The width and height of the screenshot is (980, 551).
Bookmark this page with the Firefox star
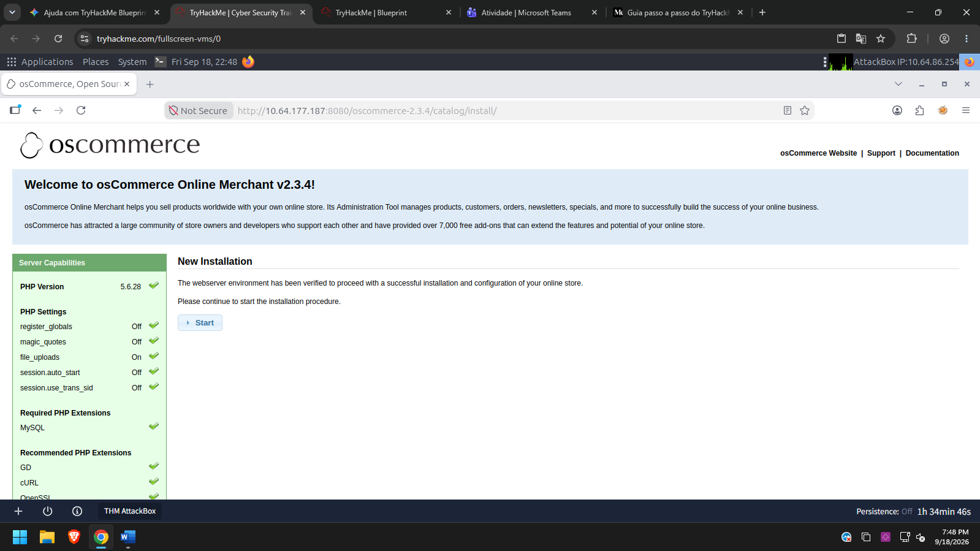[805, 110]
